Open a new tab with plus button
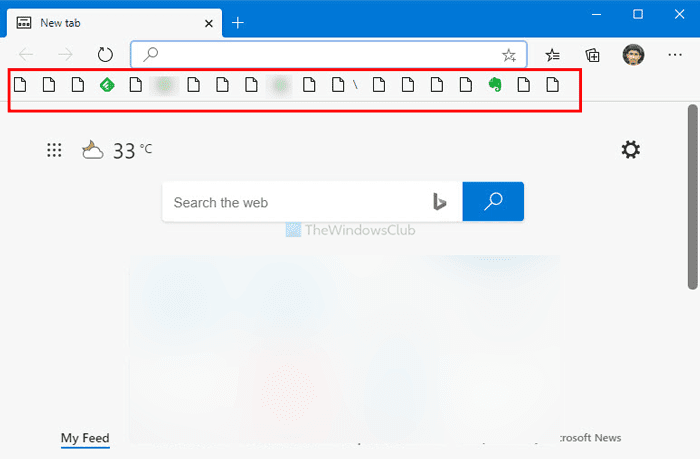Image resolution: width=700 pixels, height=459 pixels. click(x=238, y=23)
